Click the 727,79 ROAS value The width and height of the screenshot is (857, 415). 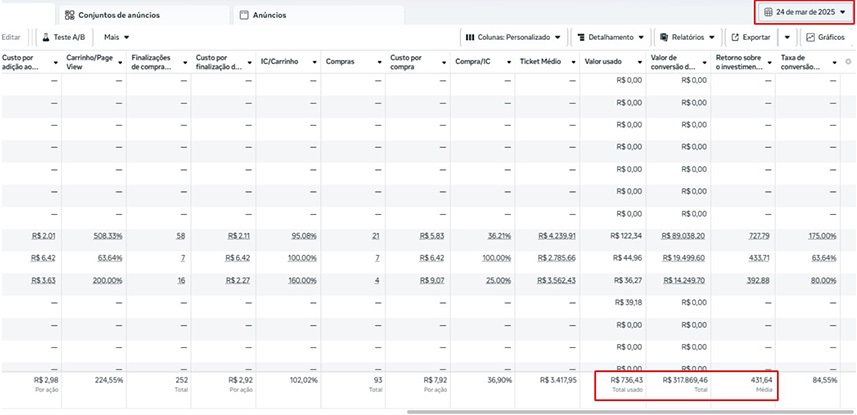[x=759, y=236]
